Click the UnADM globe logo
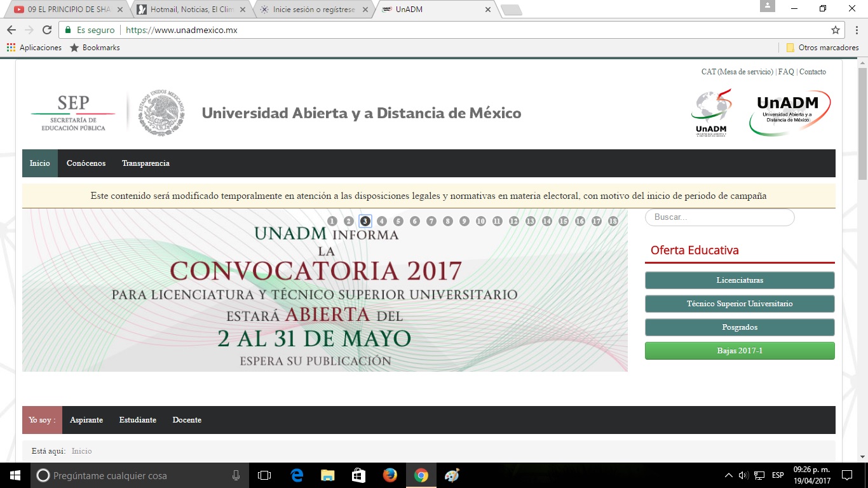 pyautogui.click(x=711, y=112)
